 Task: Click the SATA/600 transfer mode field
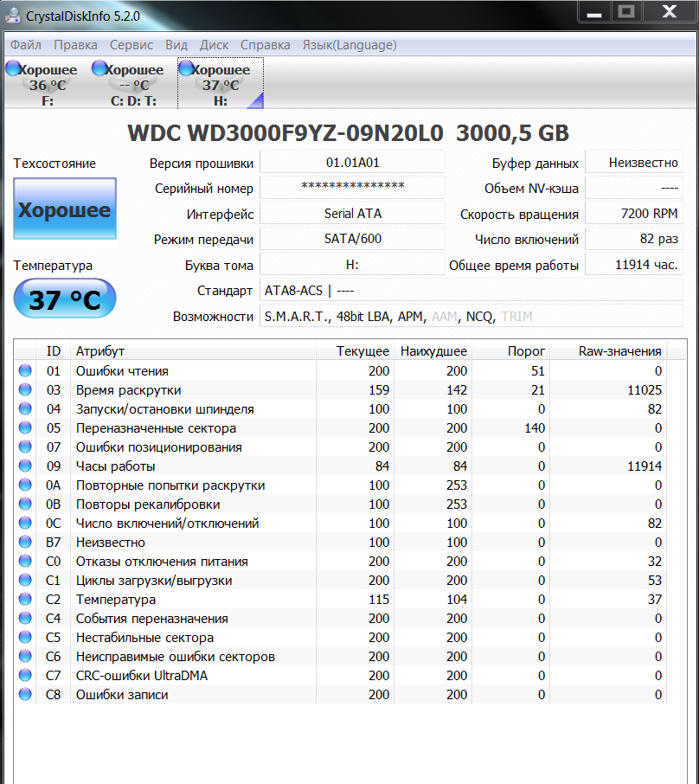click(x=352, y=239)
